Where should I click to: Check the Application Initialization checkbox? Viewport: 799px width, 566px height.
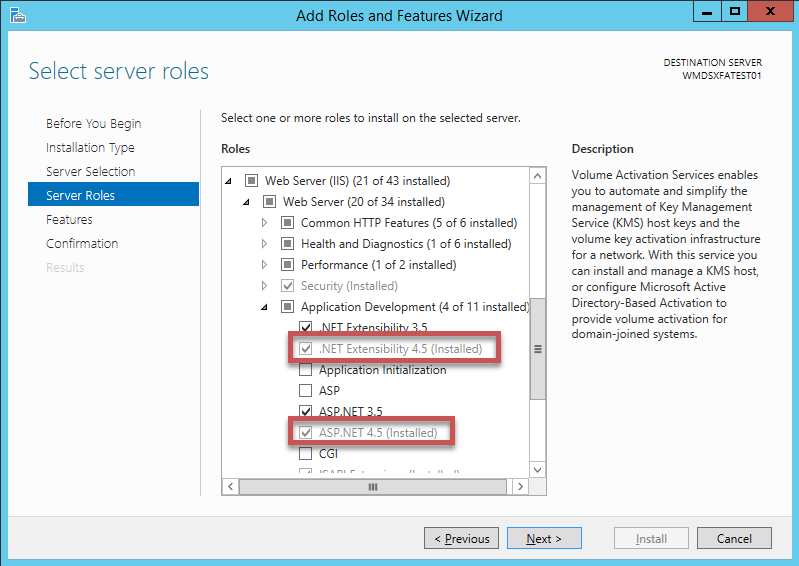click(307, 370)
